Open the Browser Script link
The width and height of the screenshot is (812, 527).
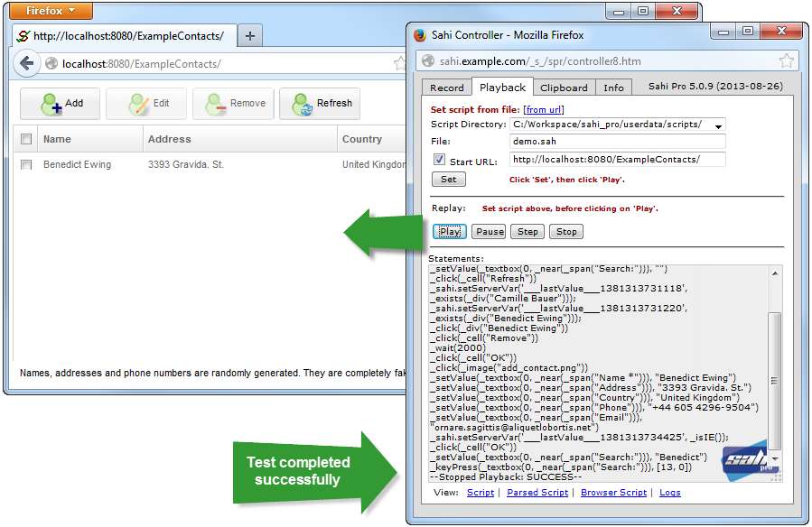tap(613, 493)
